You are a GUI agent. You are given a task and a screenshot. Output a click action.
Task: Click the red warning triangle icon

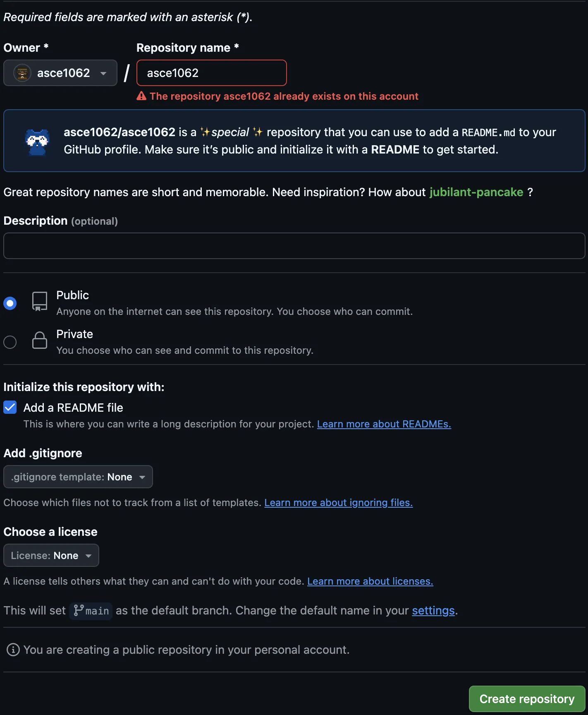[x=141, y=96]
